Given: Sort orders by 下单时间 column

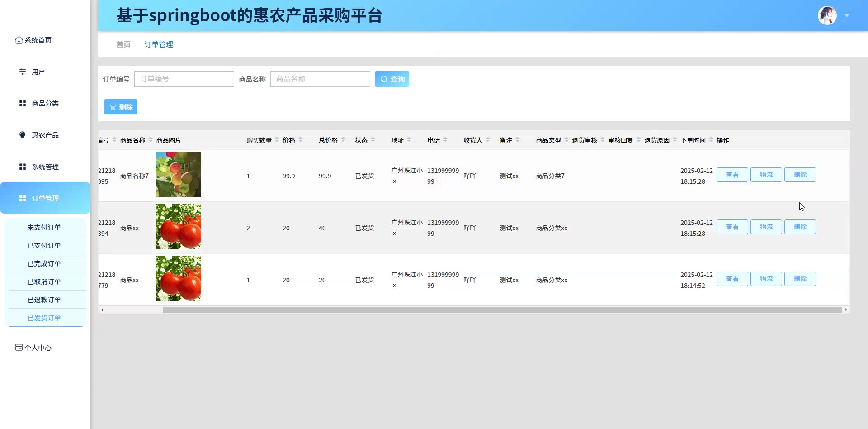Looking at the screenshot, I should coord(711,140).
